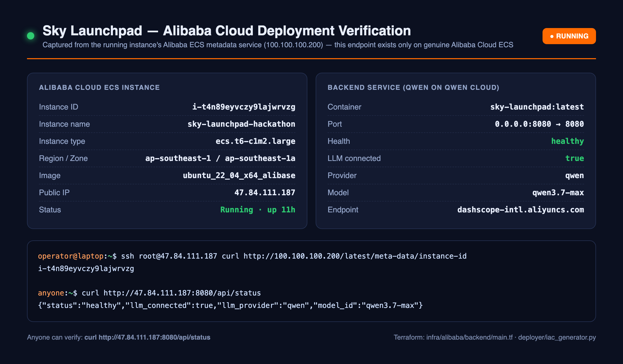Click the instance name sky-launchpad-hackathon
The height and width of the screenshot is (364, 623).
241,124
